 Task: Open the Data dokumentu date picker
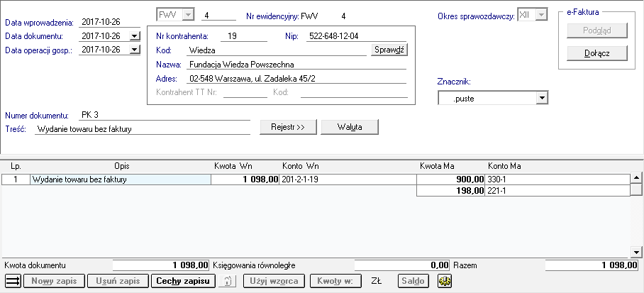[135, 36]
